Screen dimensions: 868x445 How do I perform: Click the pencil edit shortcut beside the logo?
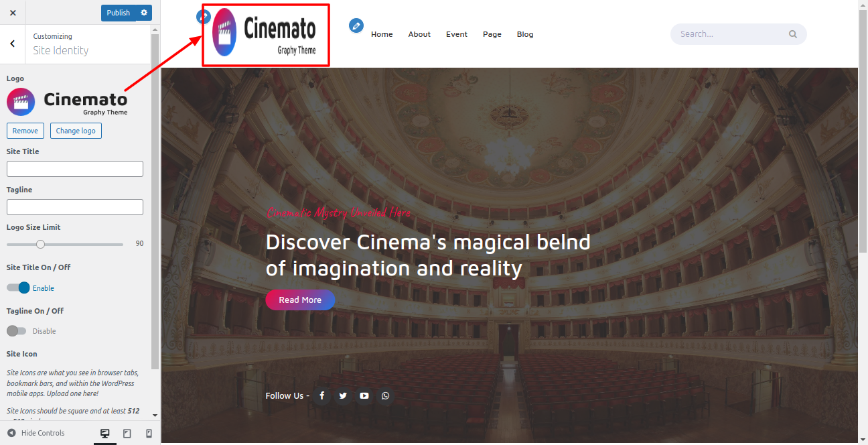click(x=204, y=17)
